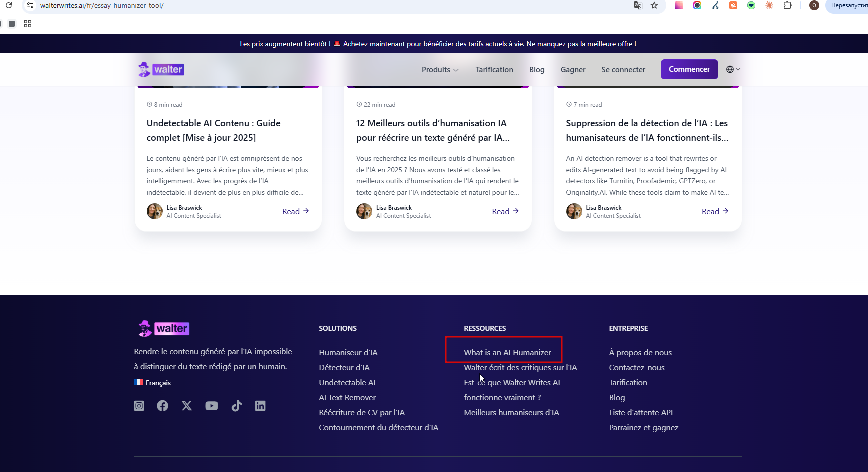This screenshot has height=472, width=868.
Task: Open Walter's Facebook page
Action: [x=162, y=406]
